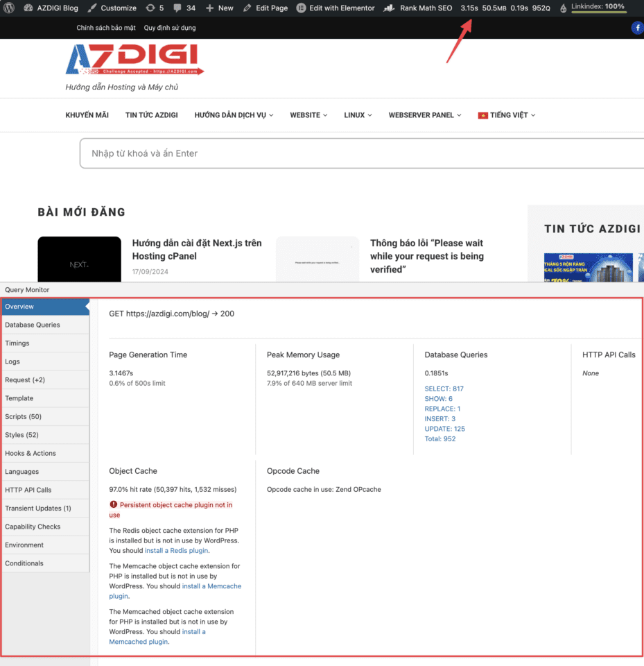This screenshot has width=644, height=666.
Task: Expand the Webserver Panel menu
Action: 425,115
